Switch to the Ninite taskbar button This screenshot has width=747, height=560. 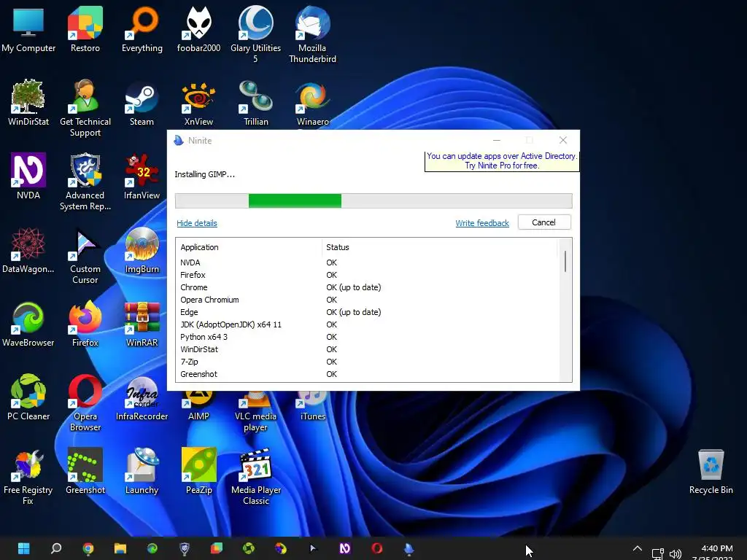[409, 548]
